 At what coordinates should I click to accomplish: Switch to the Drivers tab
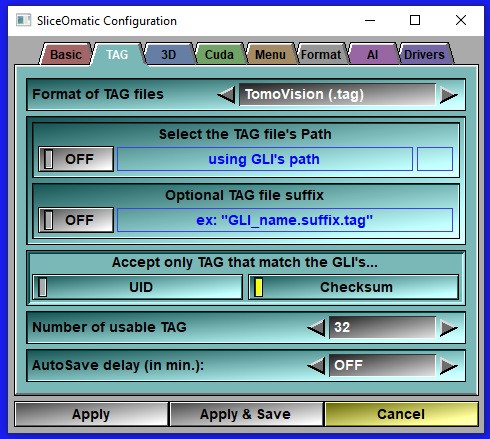point(424,54)
